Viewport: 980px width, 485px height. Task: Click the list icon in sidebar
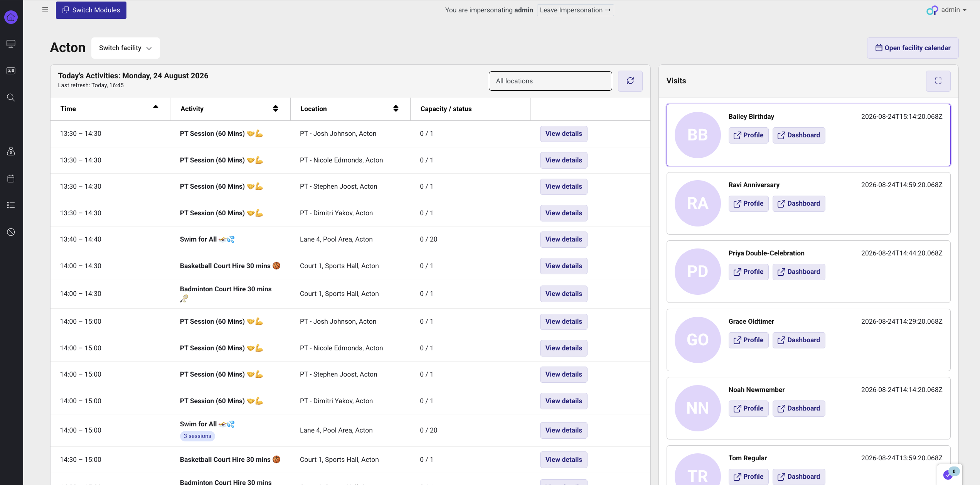click(11, 205)
